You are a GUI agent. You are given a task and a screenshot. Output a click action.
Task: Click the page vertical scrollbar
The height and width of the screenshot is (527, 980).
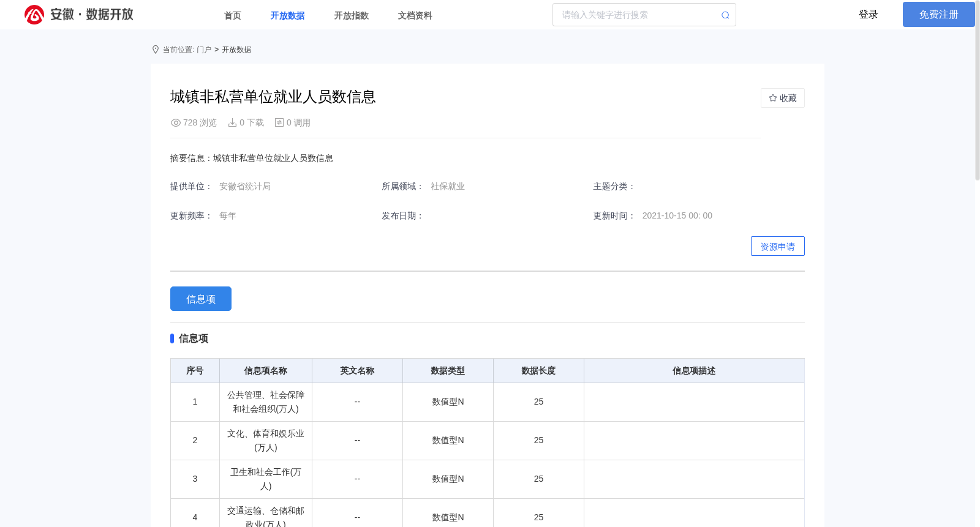pyautogui.click(x=978, y=92)
